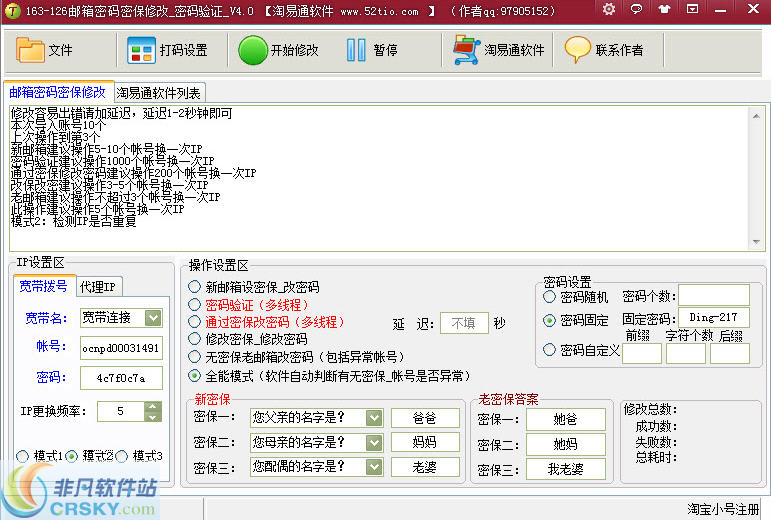The width and height of the screenshot is (771, 520).
Task: Select 无密保老邮箱改密码 option
Action: click(195, 357)
